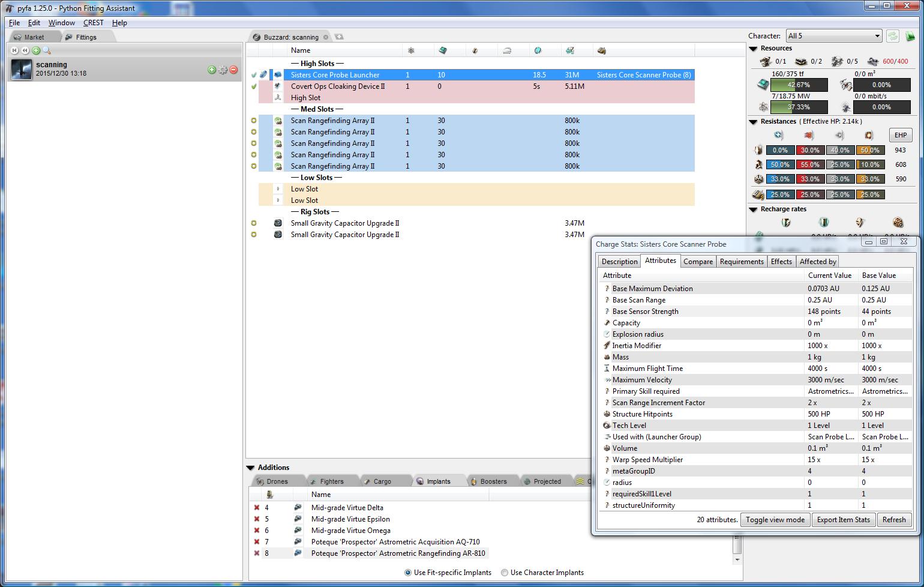The height and width of the screenshot is (587, 924).
Task: Select Poteque 'Prospector' Astrometric Acquisition AQ-710 implant
Action: 395,542
